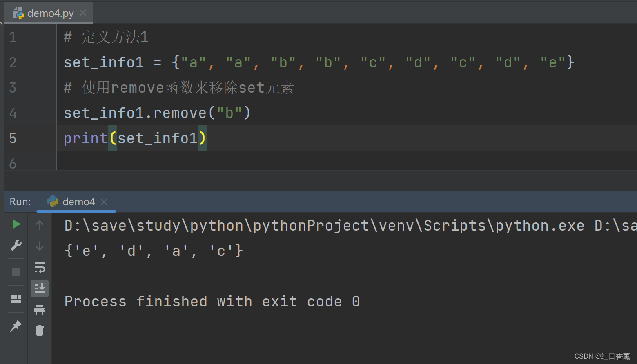
Task: Click the output set {'e', 'd', 'a', 'c'}
Action: click(x=154, y=251)
